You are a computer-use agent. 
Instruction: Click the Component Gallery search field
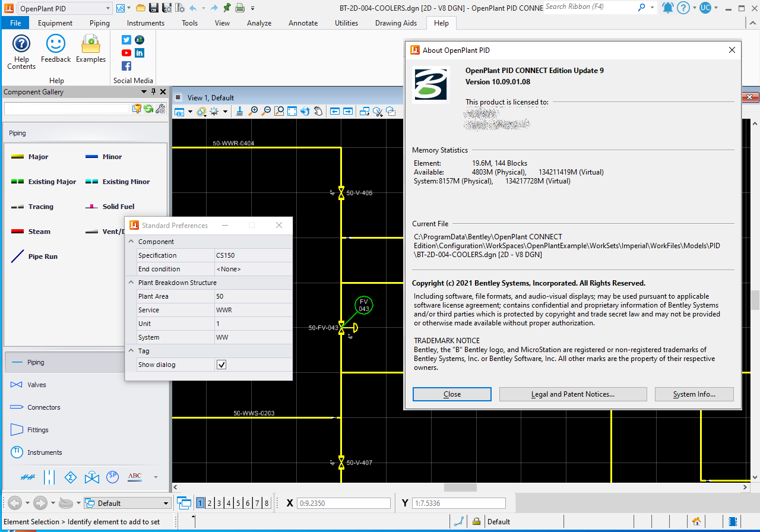tap(67, 109)
